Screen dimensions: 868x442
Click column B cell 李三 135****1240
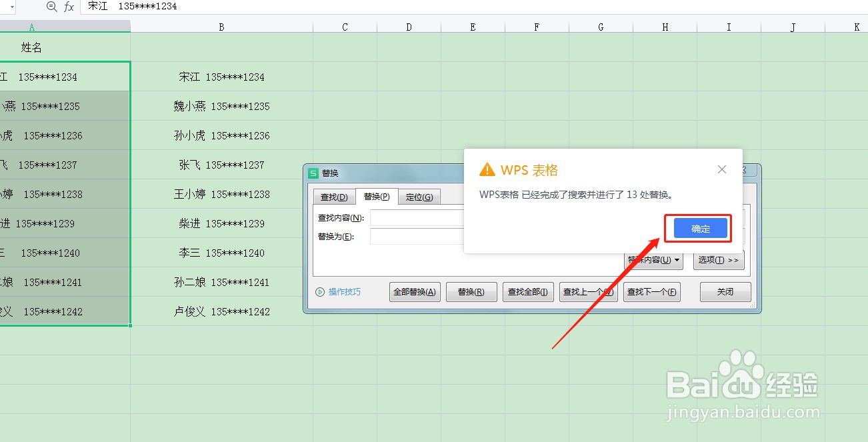click(222, 253)
